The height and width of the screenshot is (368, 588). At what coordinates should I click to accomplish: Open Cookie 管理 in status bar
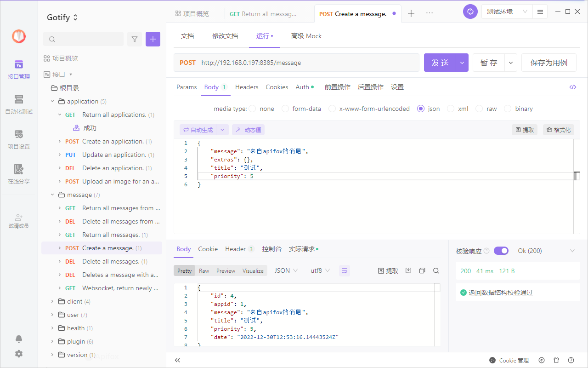[x=509, y=360]
